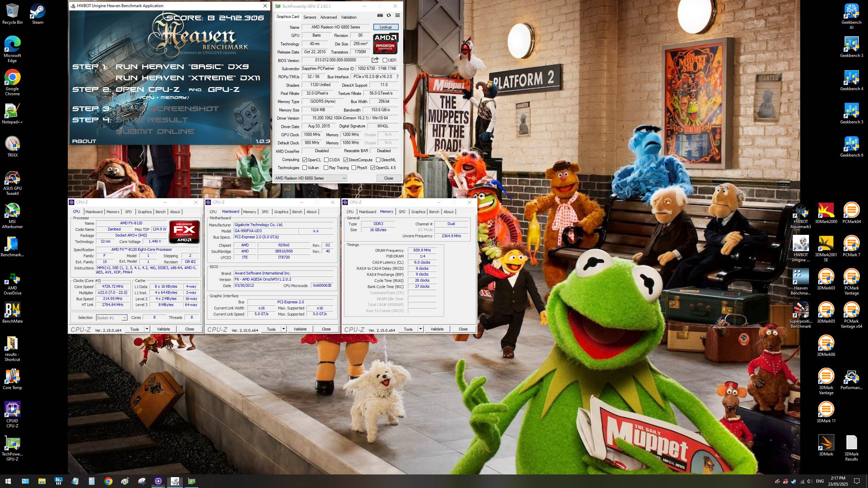Toggle the DirectCompute checkbox
Screen dimensions: 868x488
346,160
